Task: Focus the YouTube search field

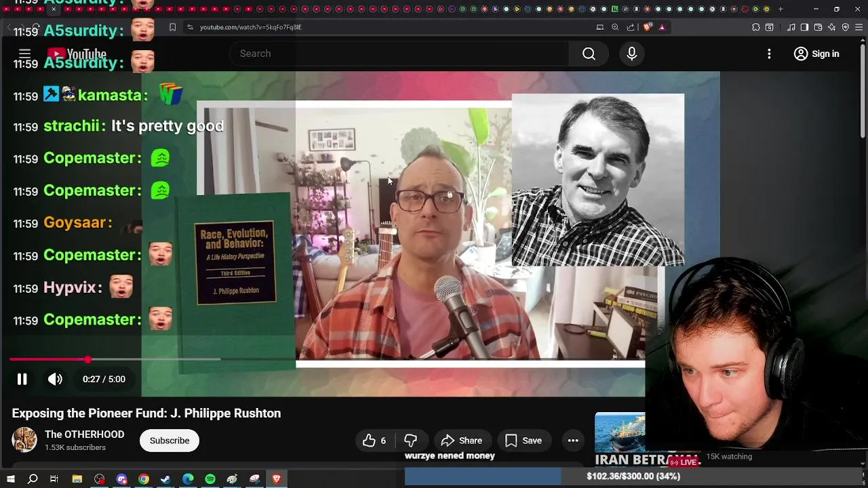Action: (399, 54)
